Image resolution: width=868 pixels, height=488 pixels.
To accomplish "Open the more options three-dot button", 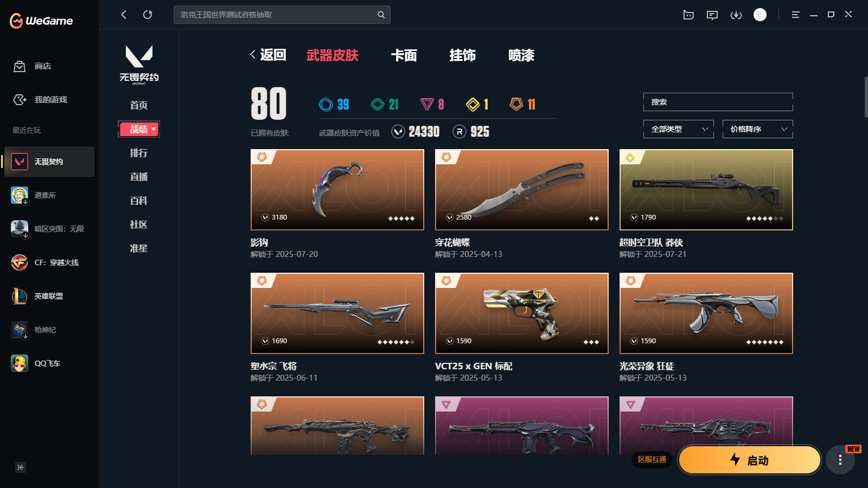I will (x=840, y=460).
